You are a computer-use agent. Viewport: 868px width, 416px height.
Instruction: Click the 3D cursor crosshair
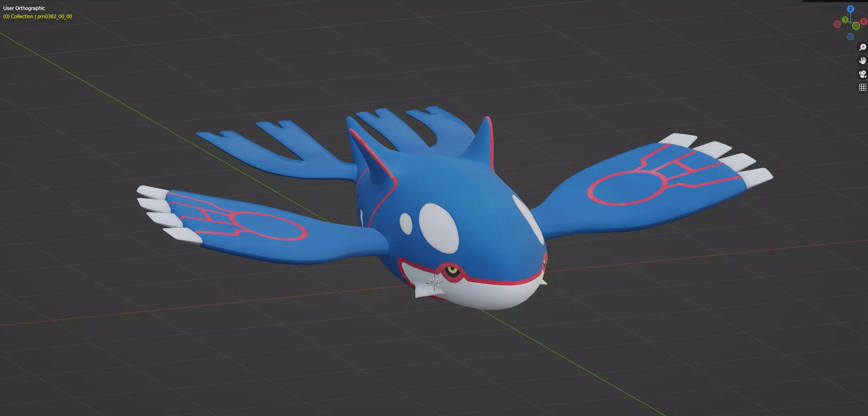434,283
